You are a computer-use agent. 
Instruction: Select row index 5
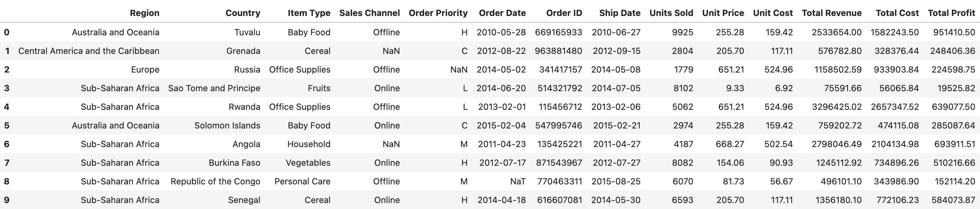pyautogui.click(x=6, y=125)
